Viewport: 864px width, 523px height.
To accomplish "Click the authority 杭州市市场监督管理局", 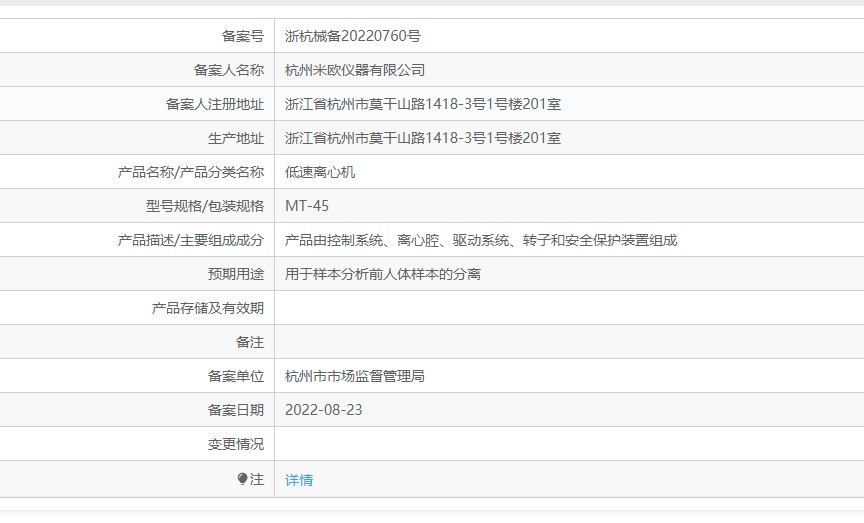I will pos(355,376).
